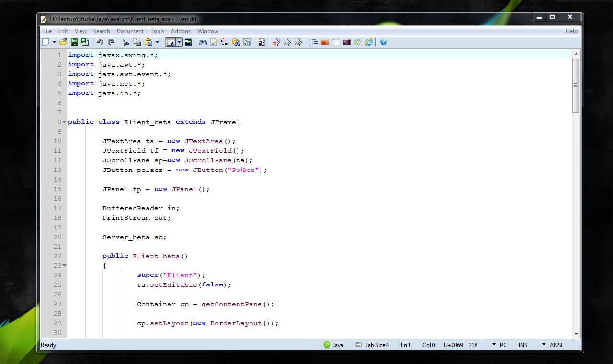The height and width of the screenshot is (364, 613).
Task: Toggle the INS insert mode in status bar
Action: [523, 345]
